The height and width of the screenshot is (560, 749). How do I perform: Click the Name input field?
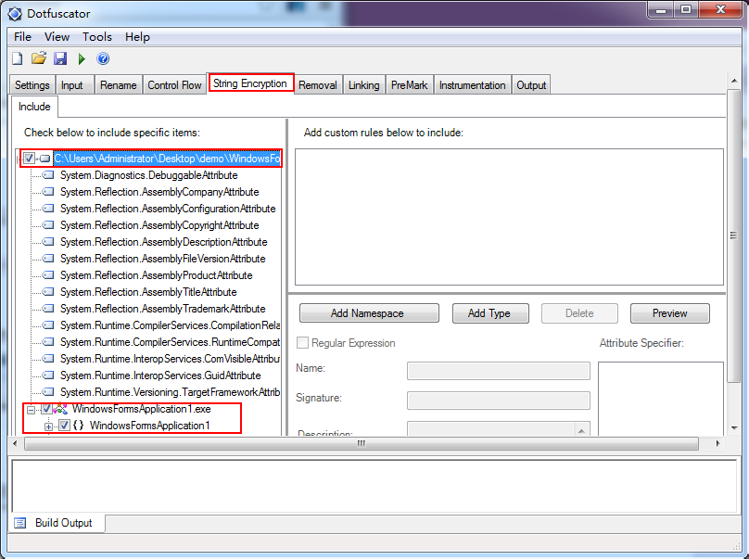pos(498,371)
